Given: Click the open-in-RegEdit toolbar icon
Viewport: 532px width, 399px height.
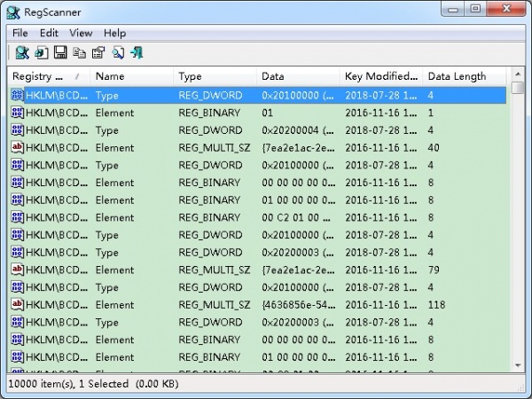Looking at the screenshot, I should [x=42, y=53].
